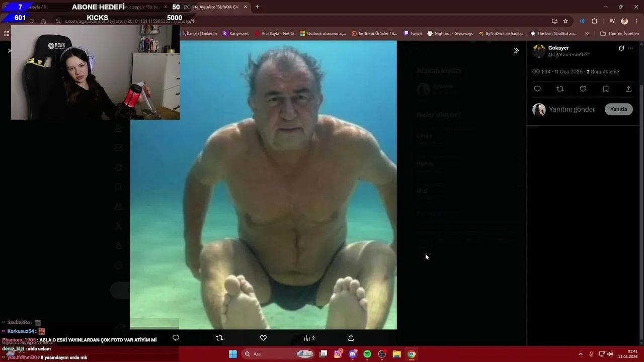Open Tüm Yer İşaretleri folder
This screenshot has height=362, width=644.
click(619, 34)
